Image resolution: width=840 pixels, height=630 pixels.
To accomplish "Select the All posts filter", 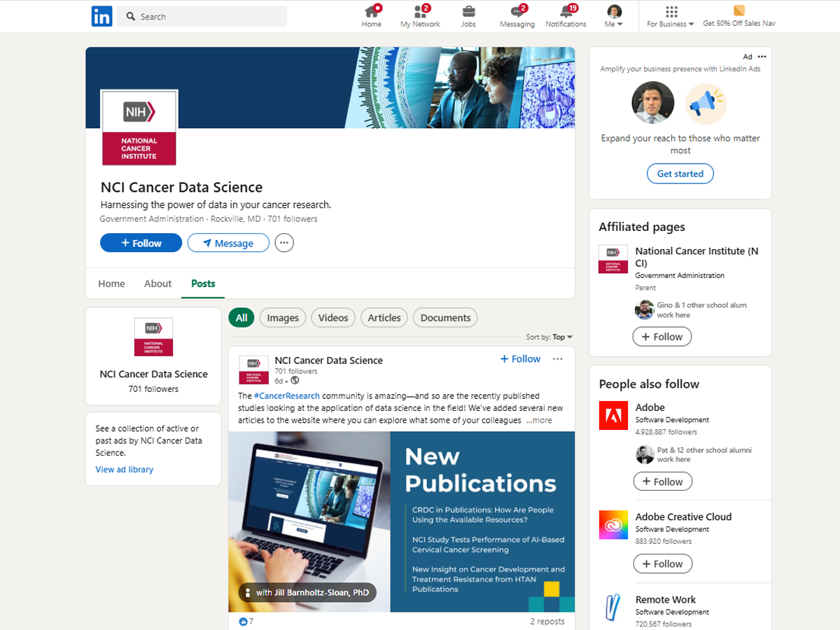I will [x=241, y=318].
